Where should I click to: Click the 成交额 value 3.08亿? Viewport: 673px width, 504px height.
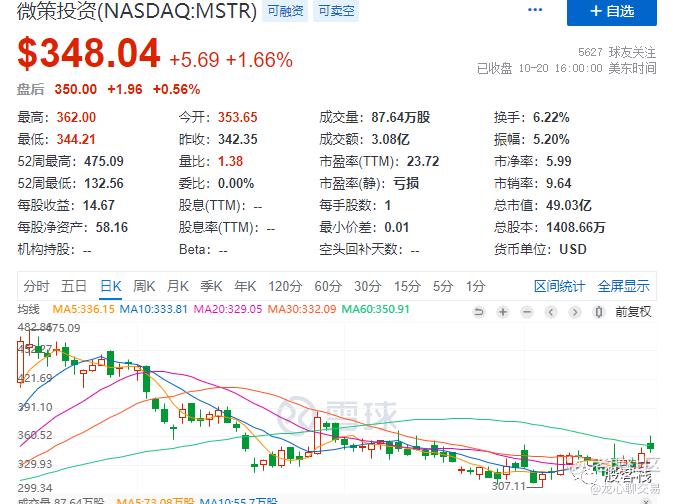coord(390,139)
